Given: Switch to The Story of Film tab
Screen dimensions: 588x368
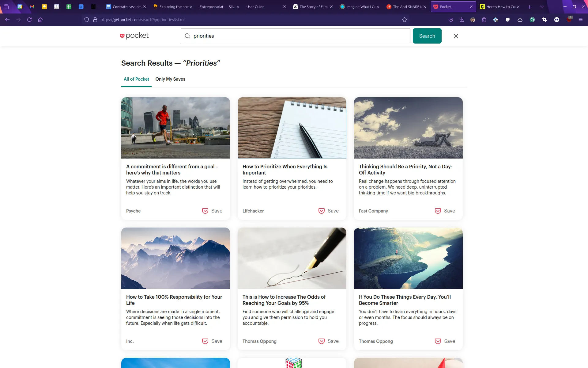Looking at the screenshot, I should click(x=313, y=7).
